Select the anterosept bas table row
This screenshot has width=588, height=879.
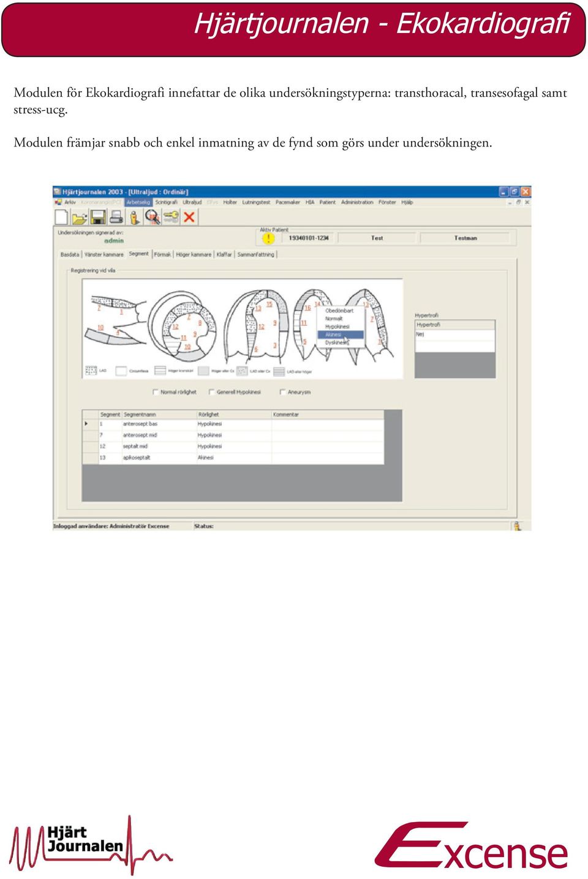[233, 424]
